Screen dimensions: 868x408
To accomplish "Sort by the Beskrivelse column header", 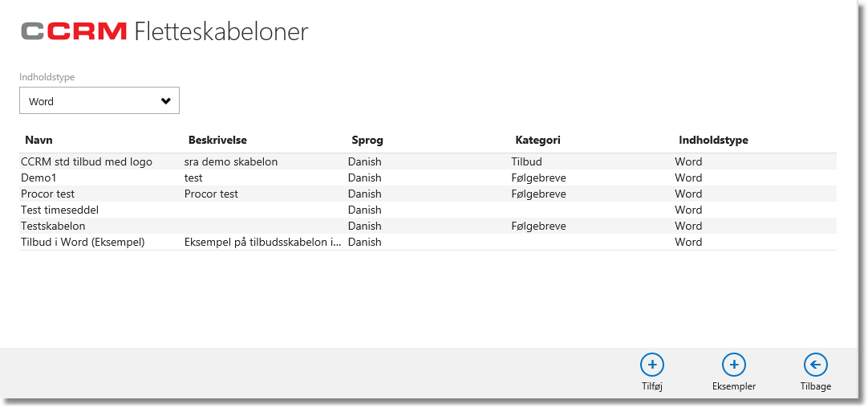I will tap(217, 141).
